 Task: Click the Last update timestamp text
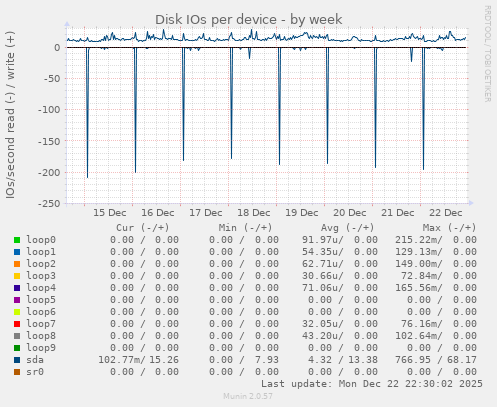(x=372, y=384)
